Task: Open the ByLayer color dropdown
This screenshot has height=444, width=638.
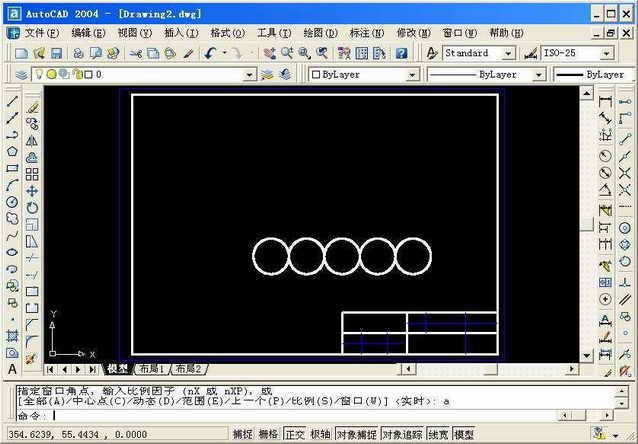Action: (411, 75)
